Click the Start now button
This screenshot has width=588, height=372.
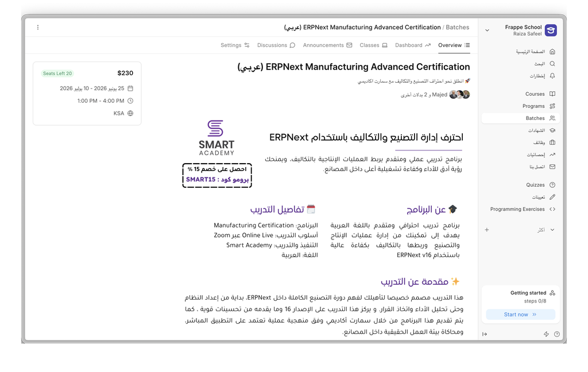(520, 315)
